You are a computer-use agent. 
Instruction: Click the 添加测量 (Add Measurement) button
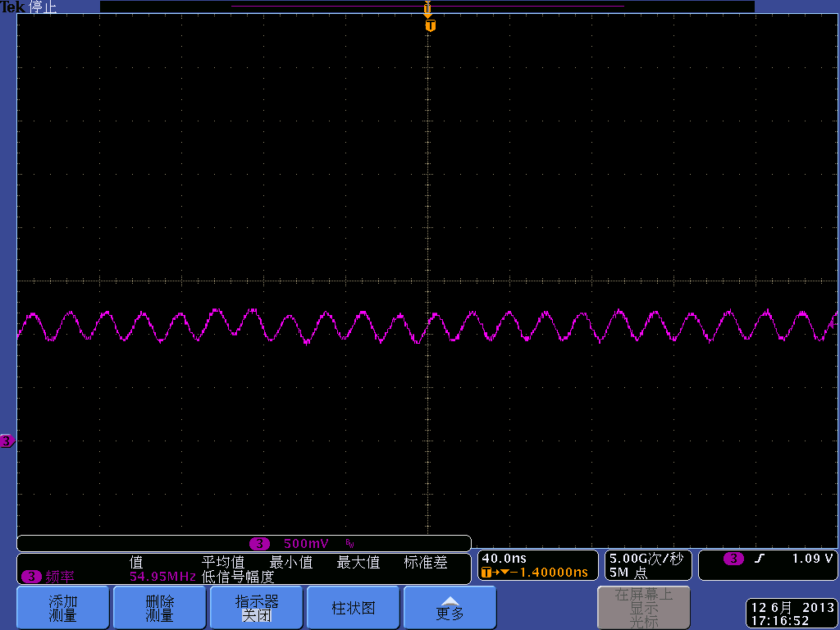click(x=62, y=608)
